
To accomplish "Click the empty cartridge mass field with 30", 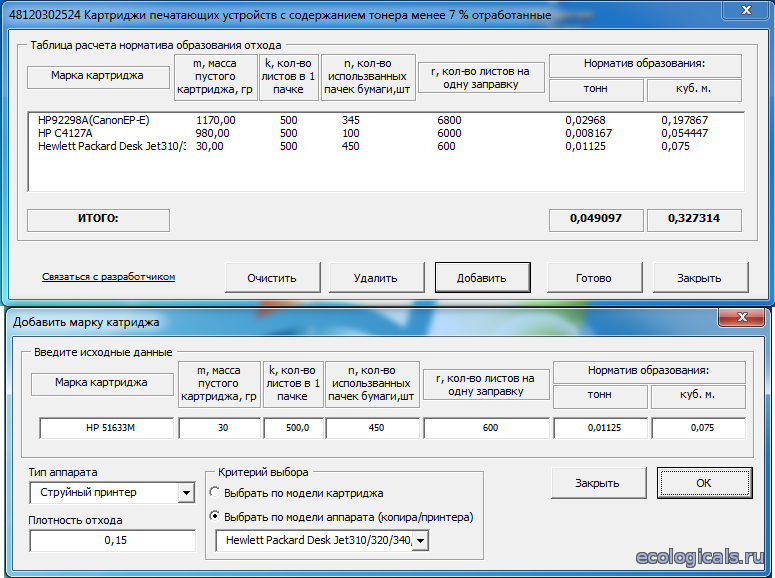I will click(x=219, y=428).
